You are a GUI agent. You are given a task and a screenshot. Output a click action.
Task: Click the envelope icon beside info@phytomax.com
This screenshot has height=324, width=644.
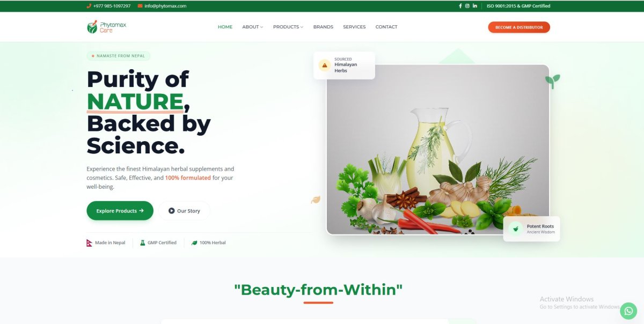coord(140,6)
